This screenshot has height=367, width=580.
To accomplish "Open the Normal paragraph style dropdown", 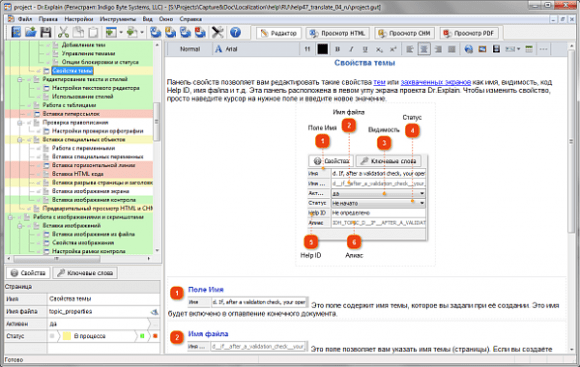I will (x=190, y=49).
